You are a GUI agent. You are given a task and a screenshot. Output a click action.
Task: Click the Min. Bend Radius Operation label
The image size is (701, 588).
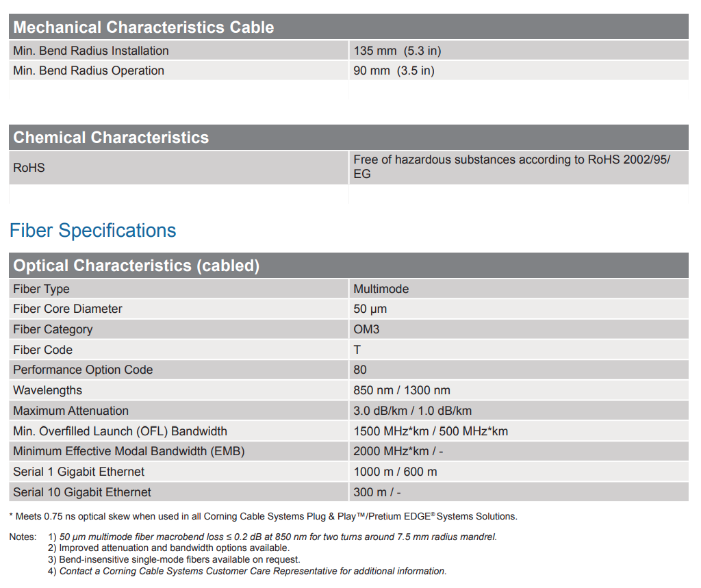[x=89, y=71]
